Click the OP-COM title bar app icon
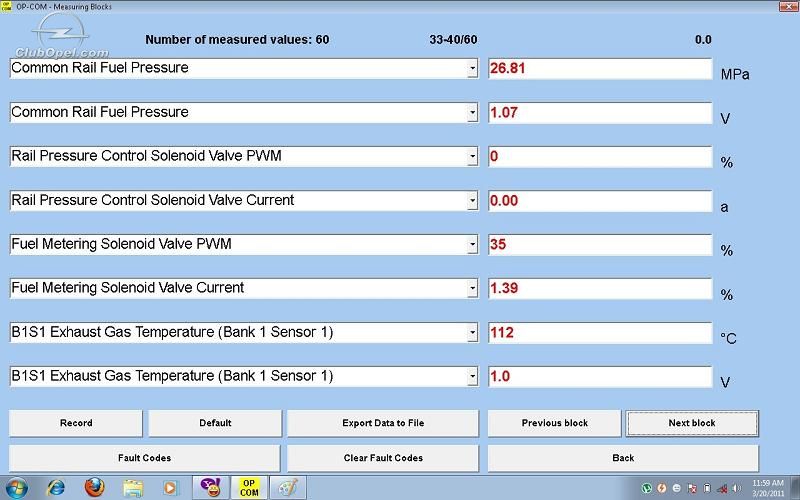This screenshot has height=500, width=800. (x=6, y=7)
